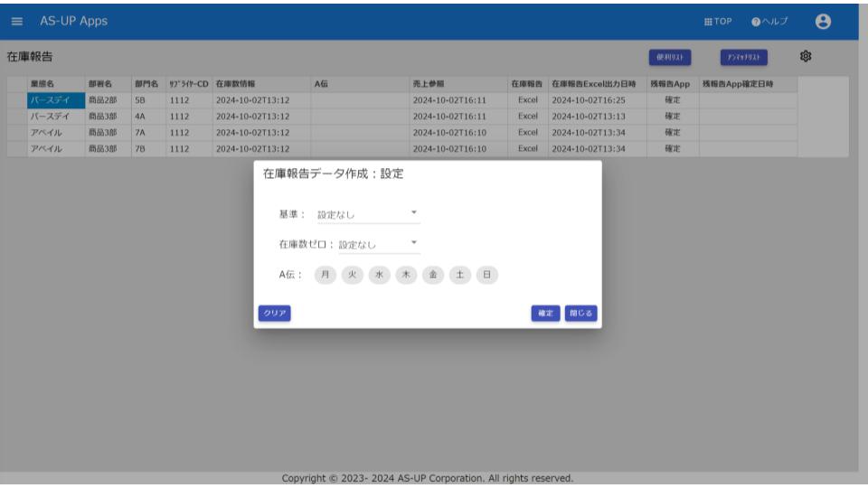The height and width of the screenshot is (488, 868).
Task: Expand the 基準 dropdown
Action: (x=367, y=214)
